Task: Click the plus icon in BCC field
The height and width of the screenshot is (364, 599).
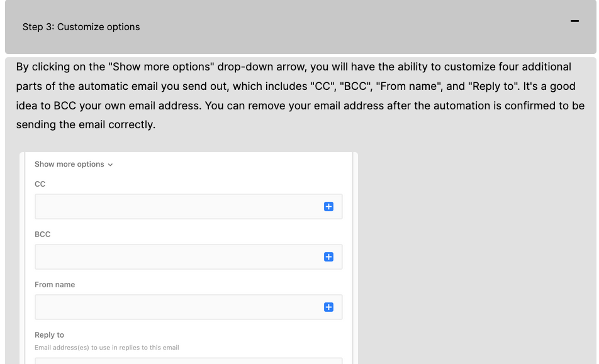Action: [328, 256]
